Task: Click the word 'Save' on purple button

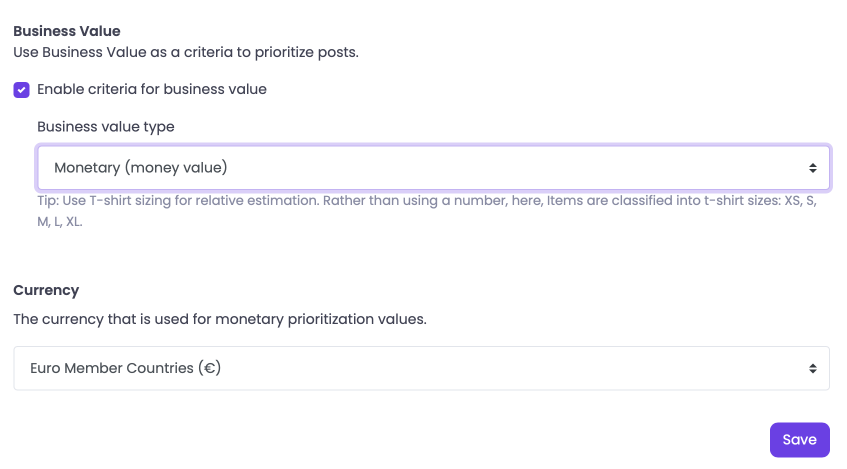Action: [x=799, y=440]
